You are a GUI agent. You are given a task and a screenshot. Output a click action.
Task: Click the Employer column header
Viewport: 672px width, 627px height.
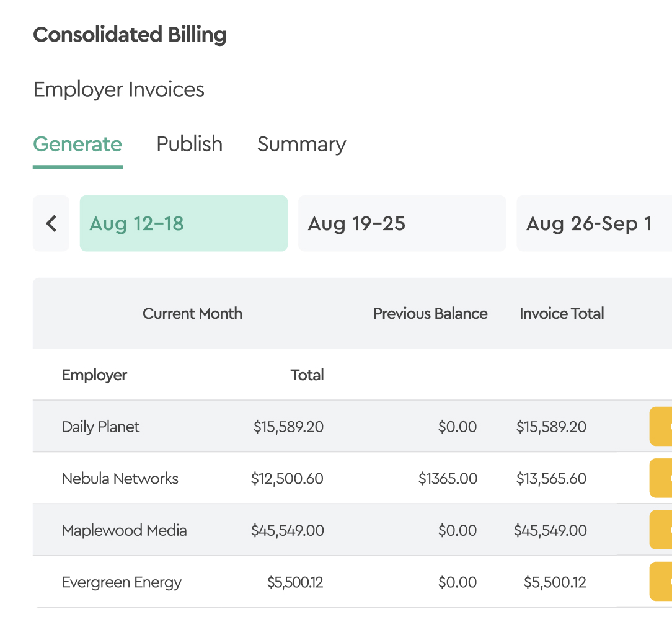click(94, 375)
